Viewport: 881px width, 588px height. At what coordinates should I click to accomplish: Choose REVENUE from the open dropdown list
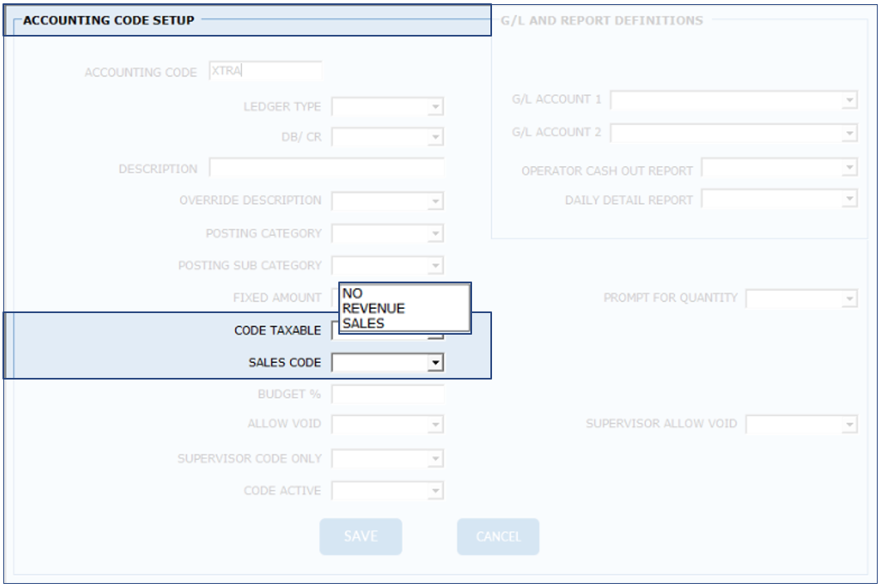(x=373, y=308)
